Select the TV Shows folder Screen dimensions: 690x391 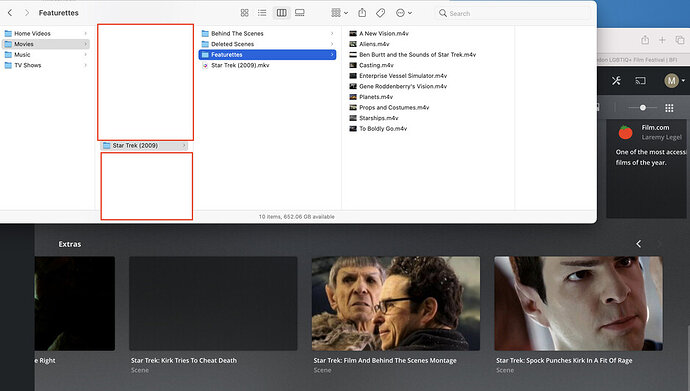(x=46, y=65)
